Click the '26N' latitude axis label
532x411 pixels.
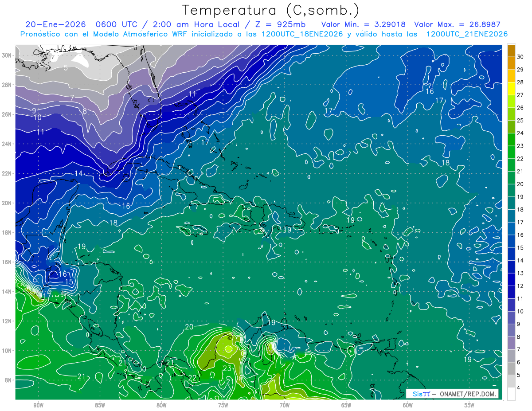coord(8,114)
